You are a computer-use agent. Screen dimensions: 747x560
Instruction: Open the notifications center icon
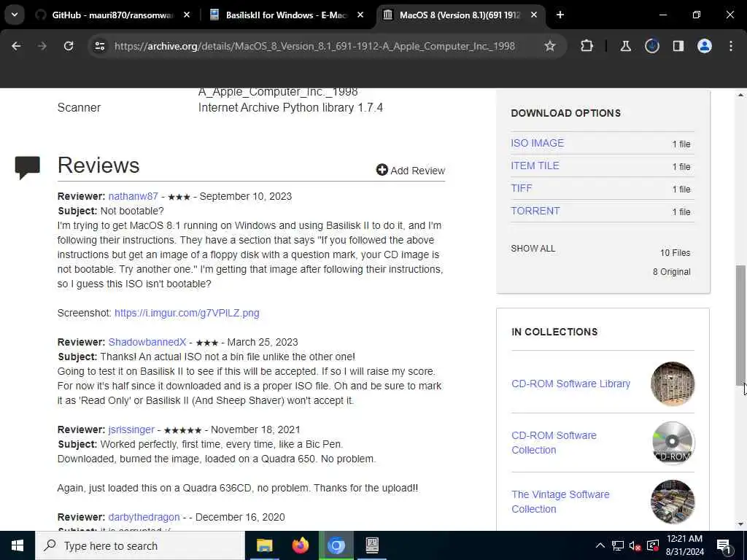pyautogui.click(x=724, y=545)
